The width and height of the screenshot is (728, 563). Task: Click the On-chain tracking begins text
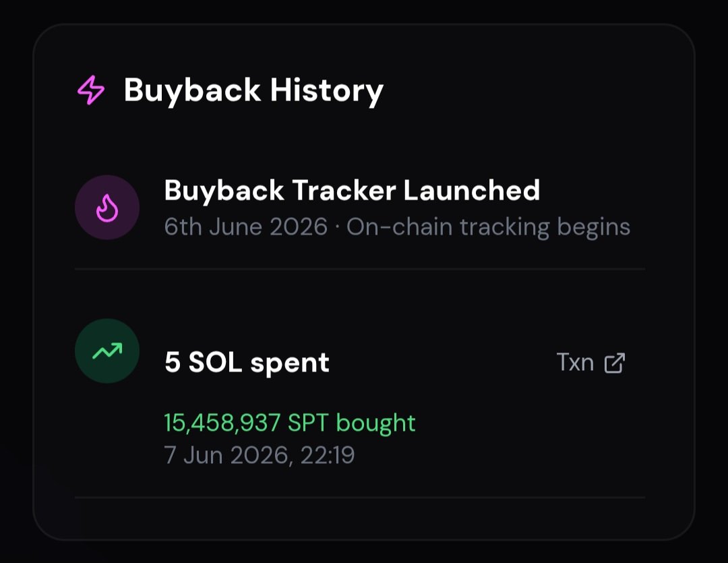[x=489, y=227]
